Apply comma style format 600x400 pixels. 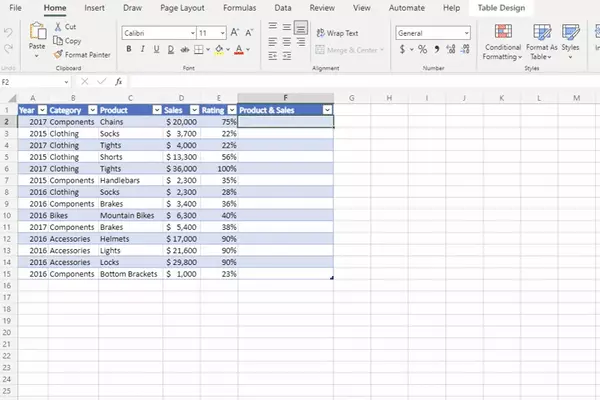tap(437, 49)
